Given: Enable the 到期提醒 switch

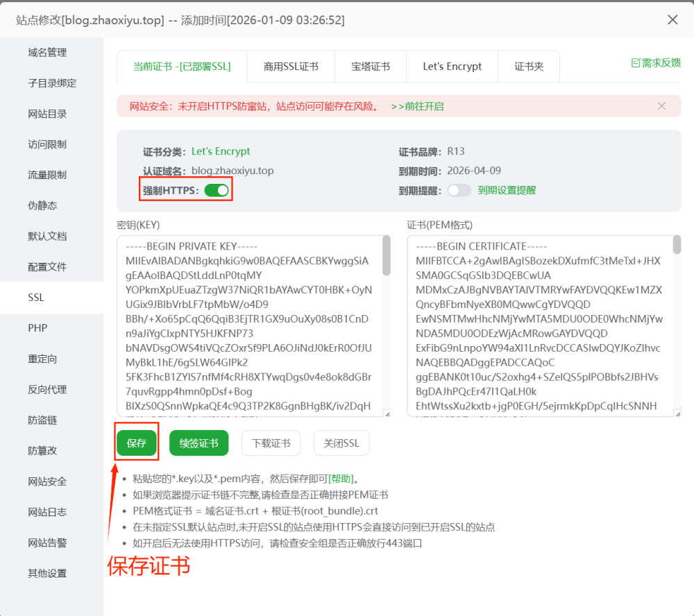Looking at the screenshot, I should pyautogui.click(x=459, y=190).
